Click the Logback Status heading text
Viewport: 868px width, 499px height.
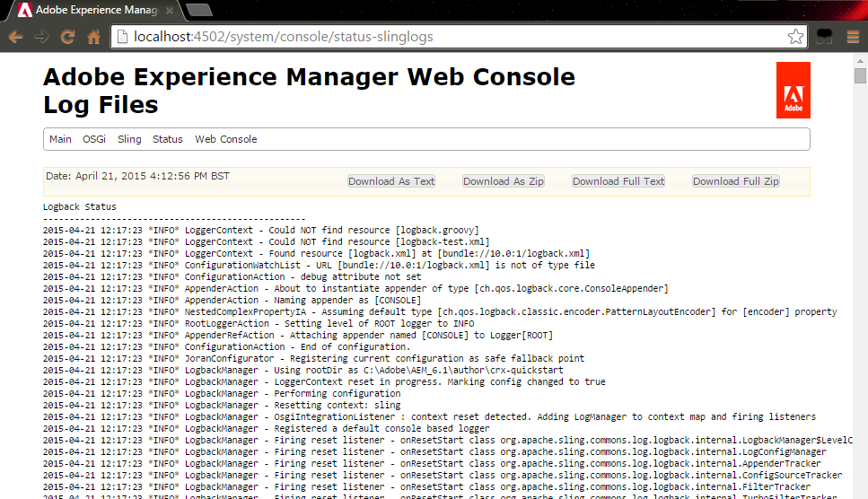tap(80, 207)
